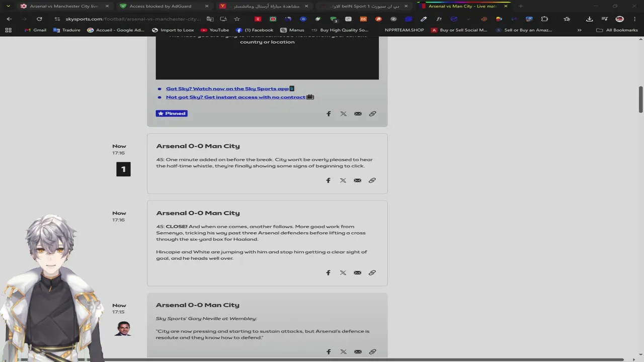Share Gary Neville post on Facebook
This screenshot has height=362, width=644.
[x=328, y=351]
